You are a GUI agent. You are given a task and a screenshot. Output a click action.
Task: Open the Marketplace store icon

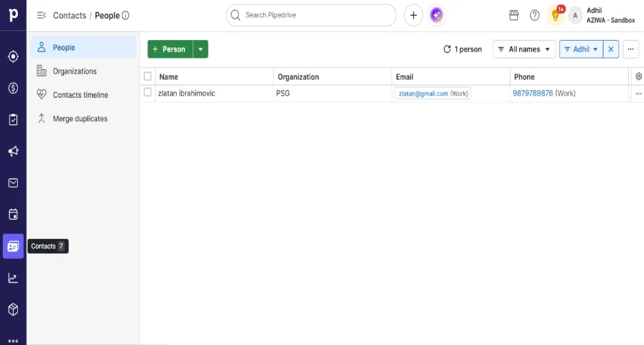tap(514, 15)
